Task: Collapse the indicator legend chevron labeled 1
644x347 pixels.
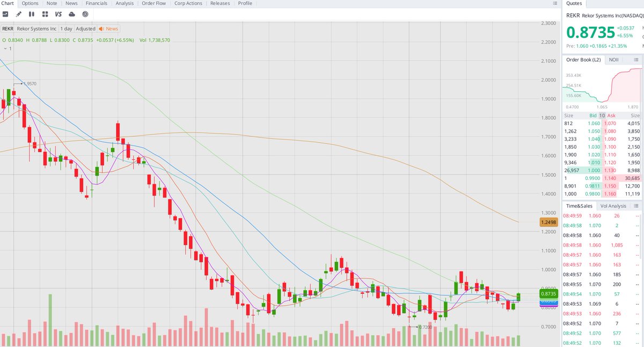Action: coord(5,48)
